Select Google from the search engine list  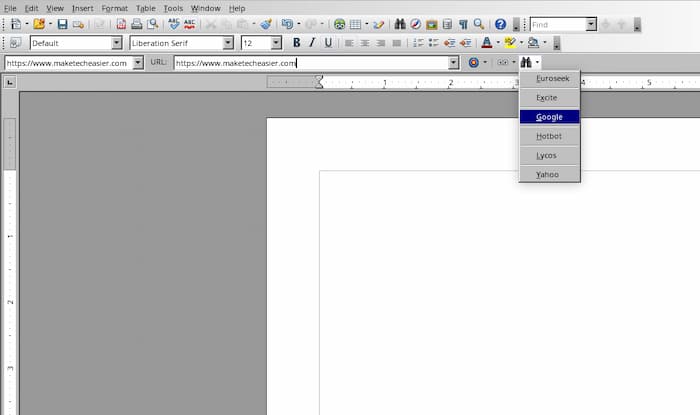(x=549, y=117)
